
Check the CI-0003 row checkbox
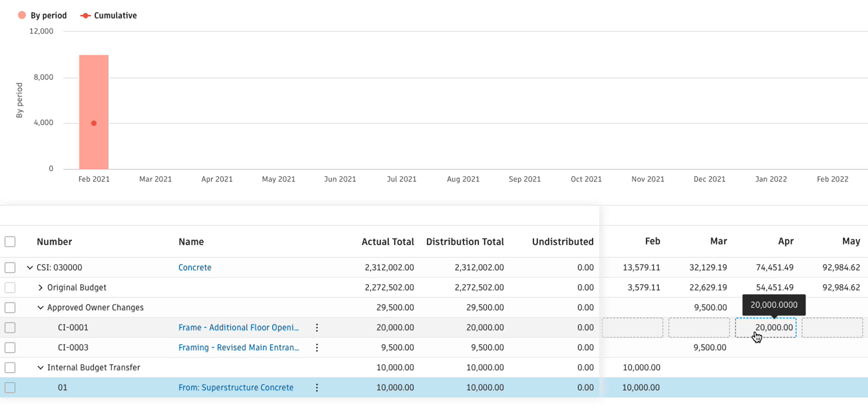click(10, 347)
